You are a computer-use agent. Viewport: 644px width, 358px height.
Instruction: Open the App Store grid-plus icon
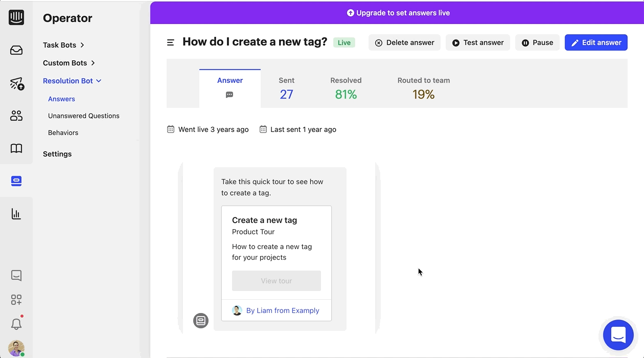coord(16,300)
